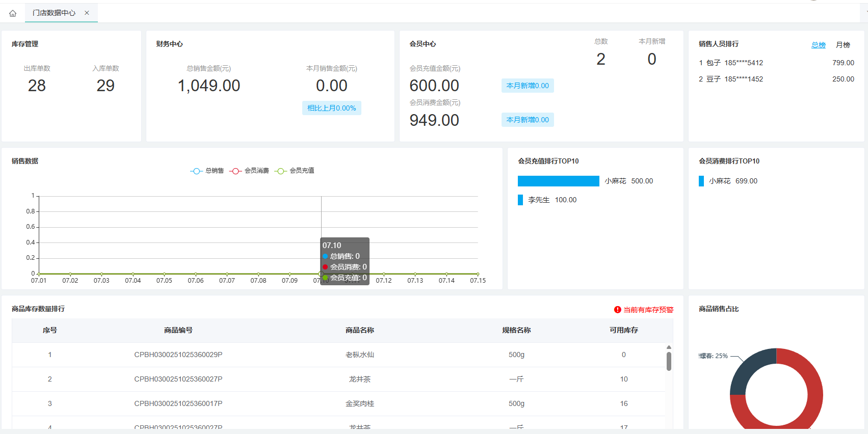Toggle the 总销售 legend series

click(207, 171)
